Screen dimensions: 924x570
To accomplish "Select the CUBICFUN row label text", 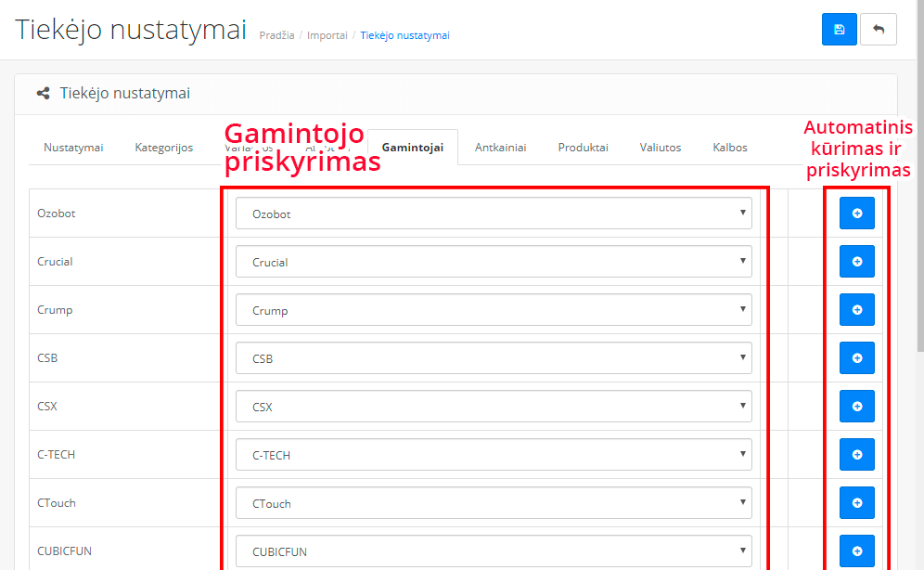I will point(64,551).
